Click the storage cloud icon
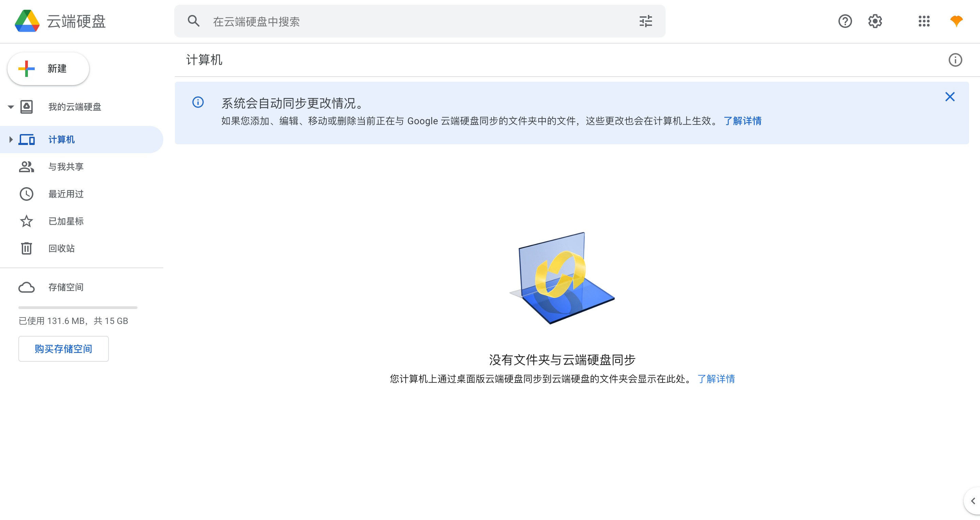Image resolution: width=980 pixels, height=520 pixels. [26, 287]
